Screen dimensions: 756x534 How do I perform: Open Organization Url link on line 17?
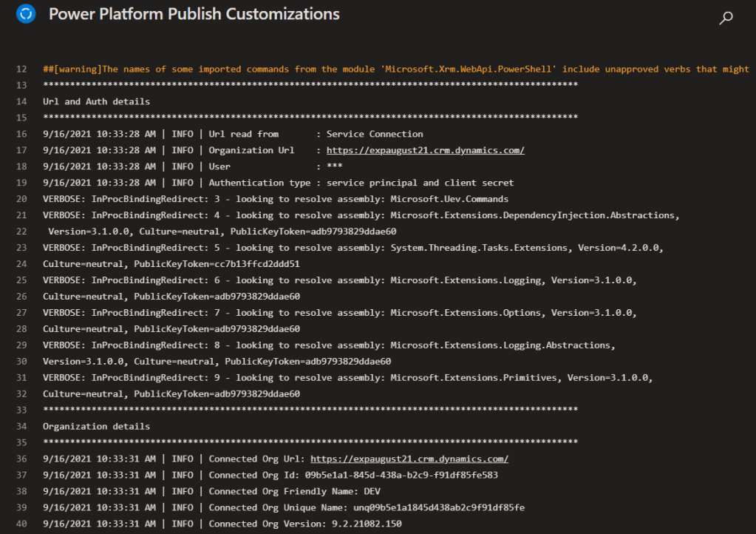pos(425,150)
